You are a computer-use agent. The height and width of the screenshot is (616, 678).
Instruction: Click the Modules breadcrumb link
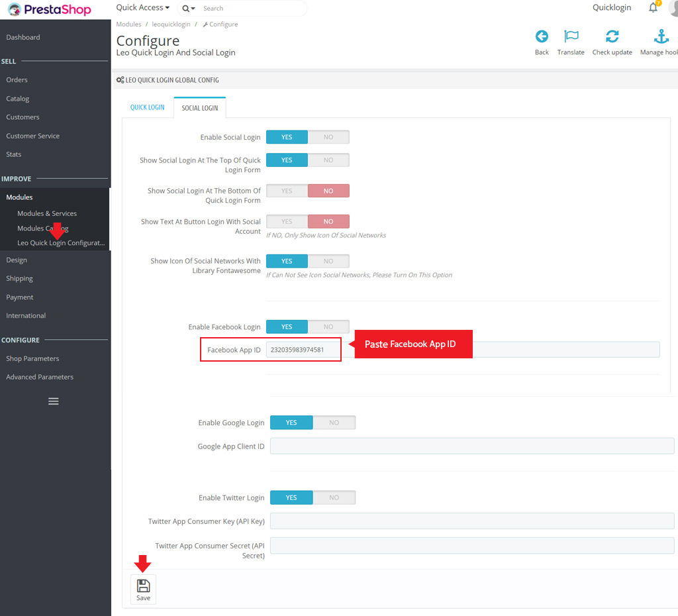(128, 25)
